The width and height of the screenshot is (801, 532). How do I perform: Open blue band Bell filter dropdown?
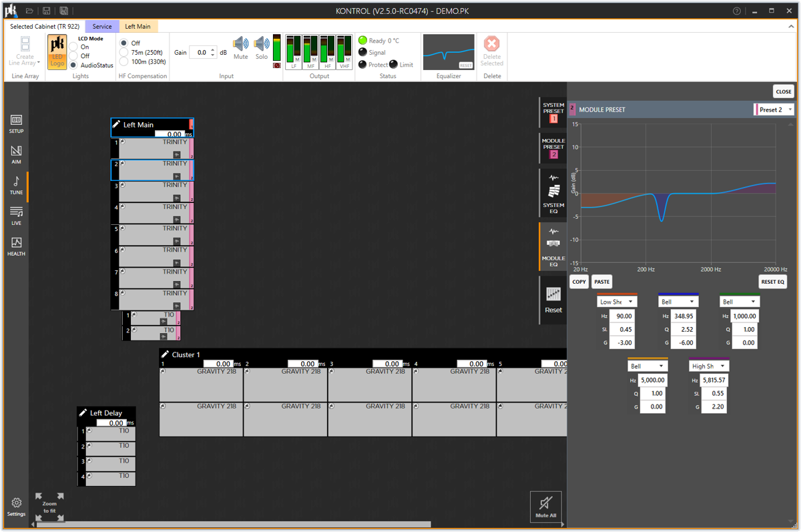click(x=678, y=302)
